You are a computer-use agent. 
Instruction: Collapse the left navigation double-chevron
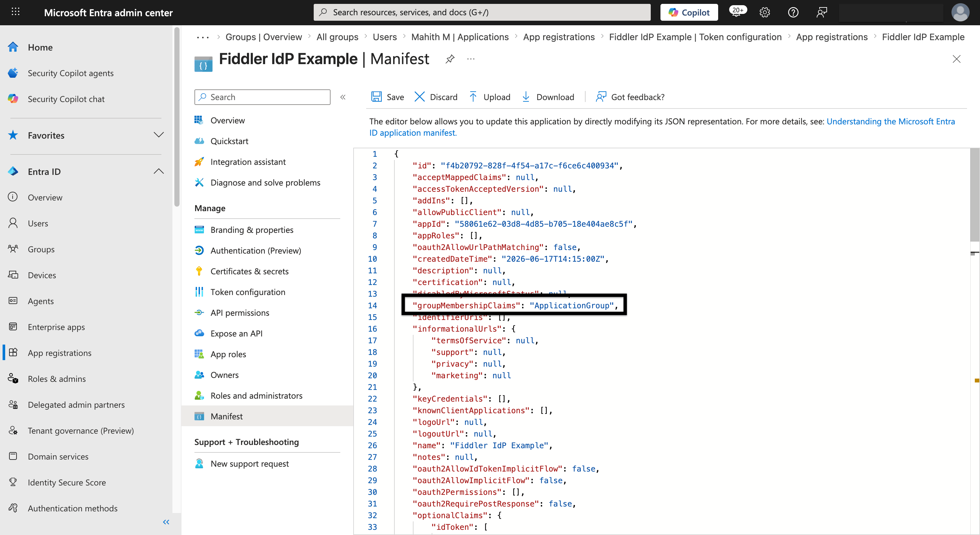(166, 522)
